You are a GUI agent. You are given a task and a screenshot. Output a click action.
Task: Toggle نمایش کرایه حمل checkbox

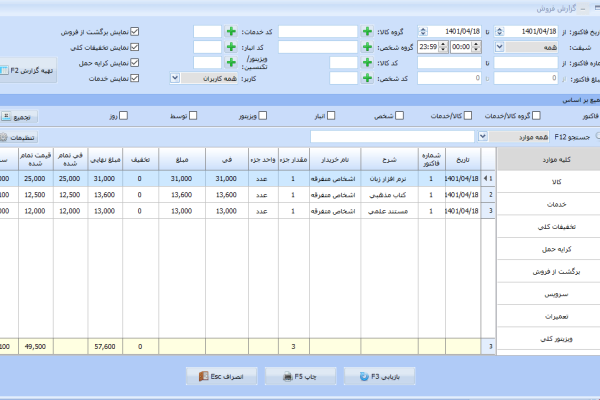tap(134, 63)
